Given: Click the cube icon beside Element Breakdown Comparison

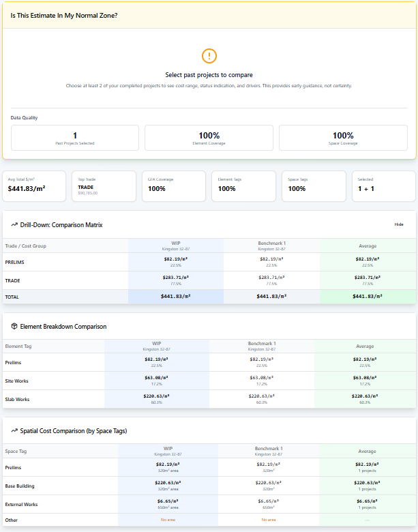Looking at the screenshot, I should pyautogui.click(x=14, y=326).
